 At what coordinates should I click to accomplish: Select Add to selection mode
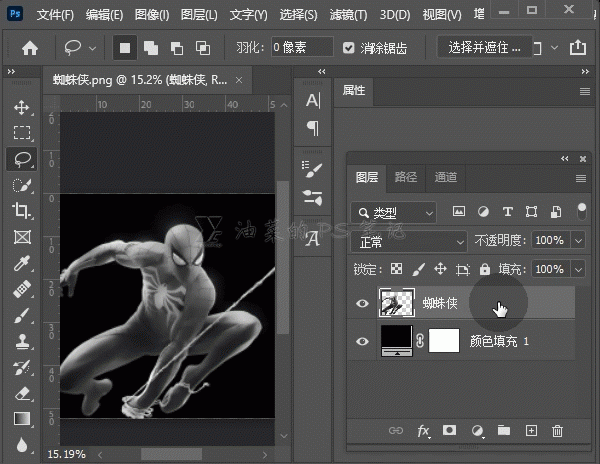tap(151, 48)
